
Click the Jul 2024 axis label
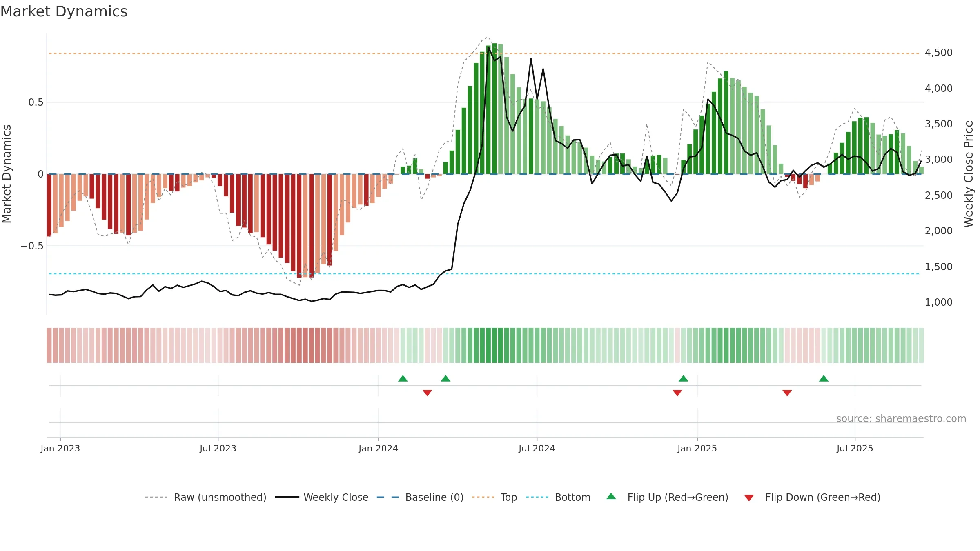point(537,448)
